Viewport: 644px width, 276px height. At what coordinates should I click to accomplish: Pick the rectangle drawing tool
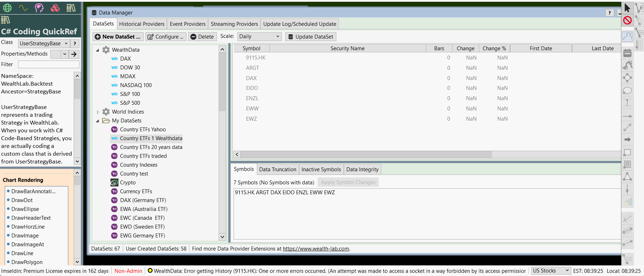click(627, 153)
